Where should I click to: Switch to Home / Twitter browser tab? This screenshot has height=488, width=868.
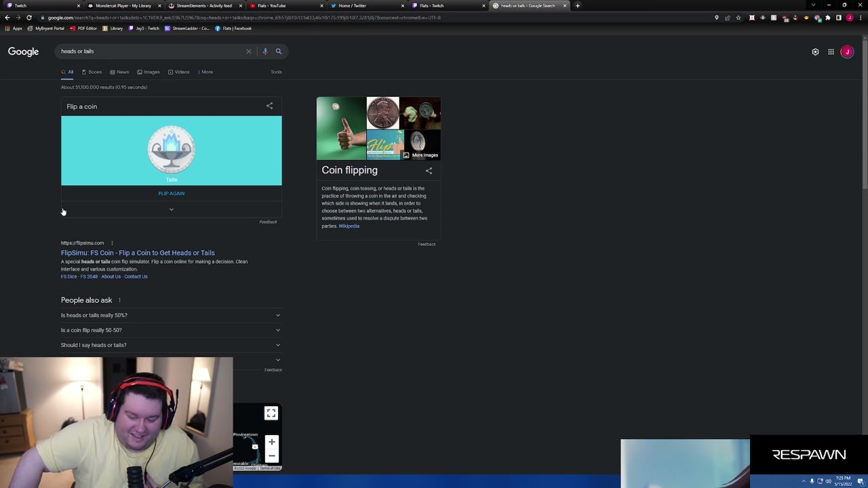[x=366, y=5]
